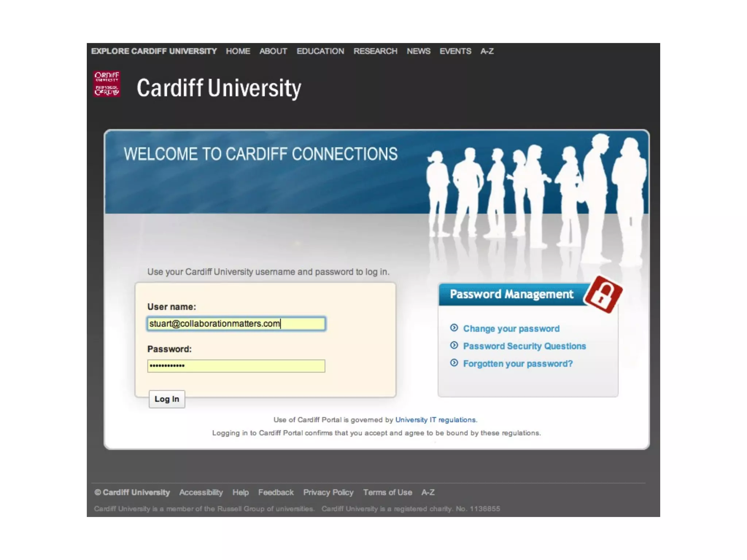Open EVENTS from top navigation
Image resolution: width=747 pixels, height=560 pixels.
point(455,51)
